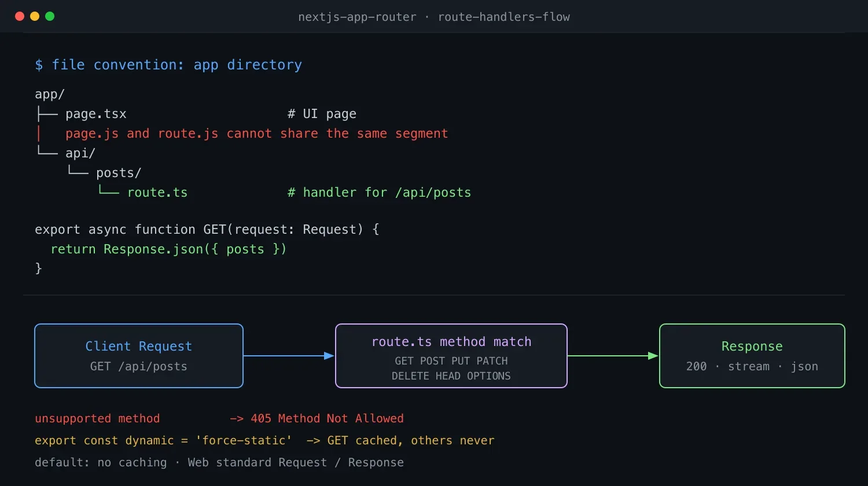Click the 'GET /api/posts' text in Client Request box
This screenshot has height=486, width=868.
[139, 366]
